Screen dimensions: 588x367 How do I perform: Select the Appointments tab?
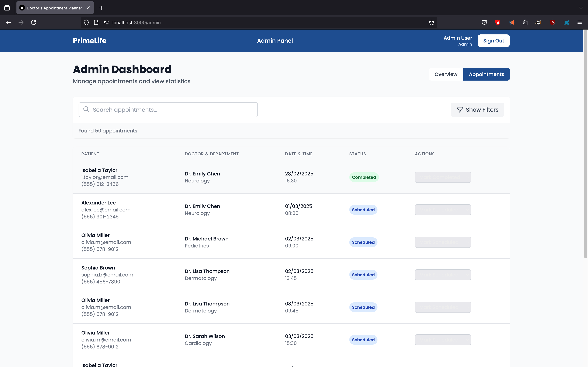coord(486,74)
